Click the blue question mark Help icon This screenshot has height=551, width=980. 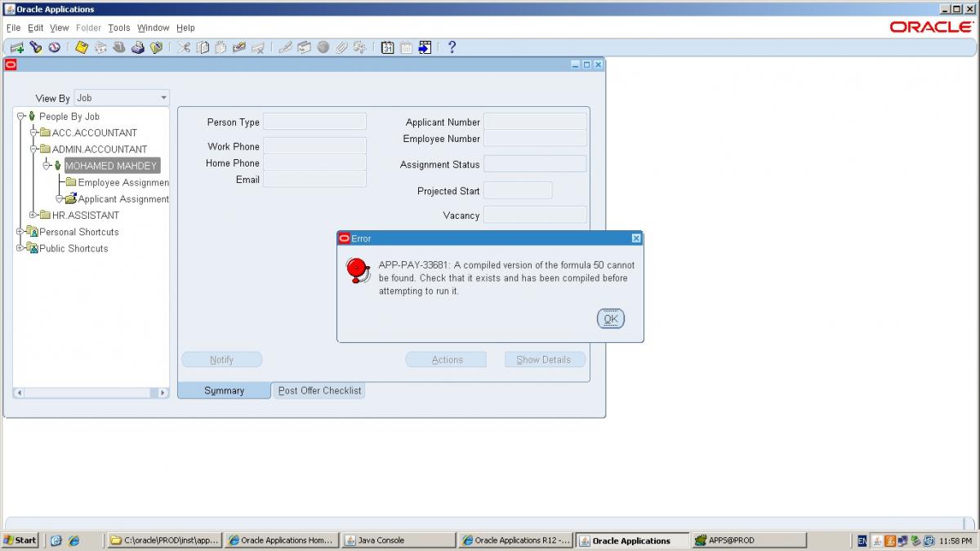[452, 47]
